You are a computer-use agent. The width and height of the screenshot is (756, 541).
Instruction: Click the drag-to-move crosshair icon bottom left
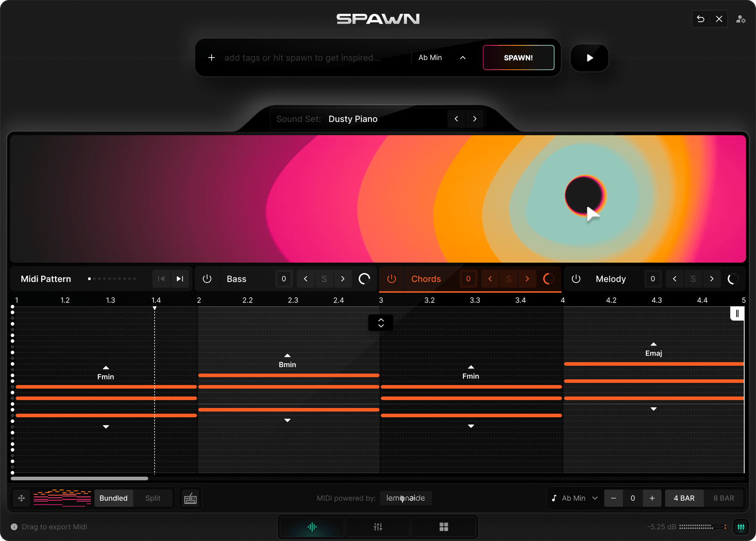point(21,498)
